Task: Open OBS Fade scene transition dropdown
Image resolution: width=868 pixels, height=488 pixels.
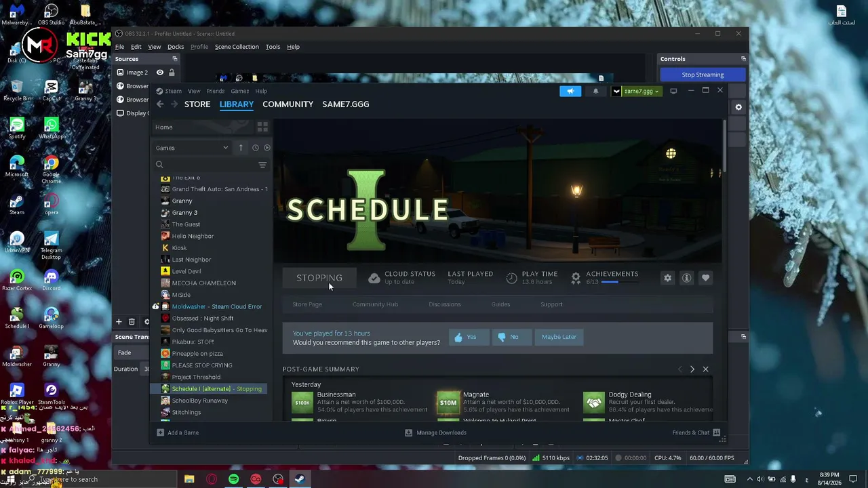Action: coord(132,352)
